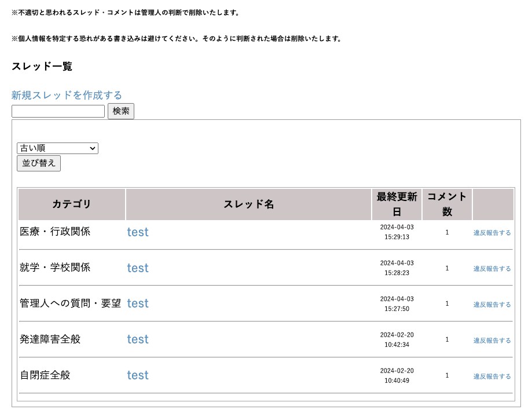532x413 pixels.
Task: Click 違反報告する for 管理人への質問・要望 thread
Action: click(x=492, y=305)
